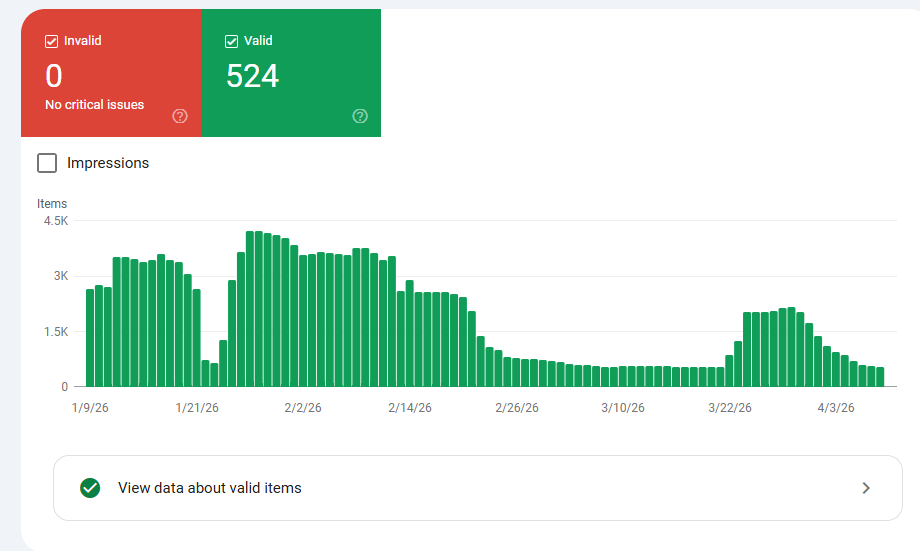The width and height of the screenshot is (920, 551).
Task: Open the help icon on the Valid card
Action: pos(360,116)
